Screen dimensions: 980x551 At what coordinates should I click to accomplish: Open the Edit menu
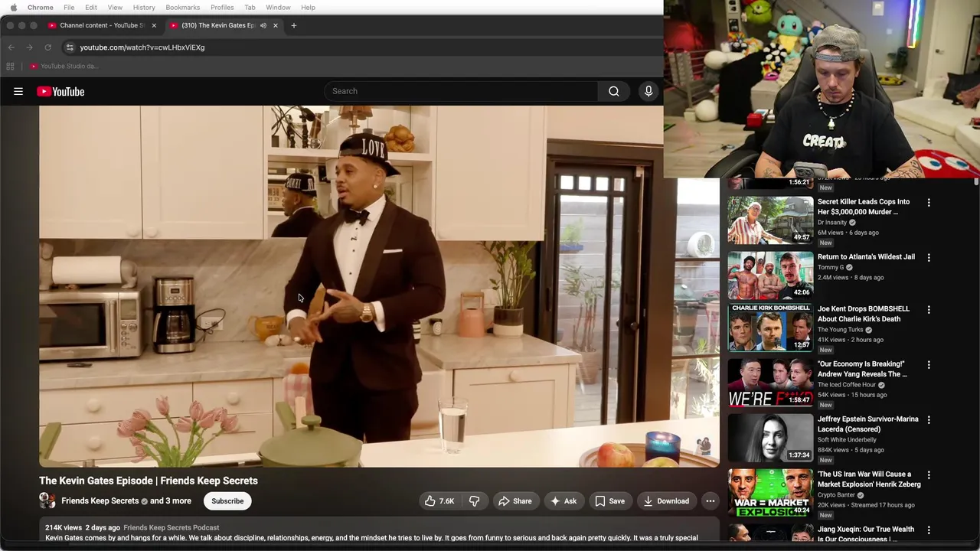(91, 8)
